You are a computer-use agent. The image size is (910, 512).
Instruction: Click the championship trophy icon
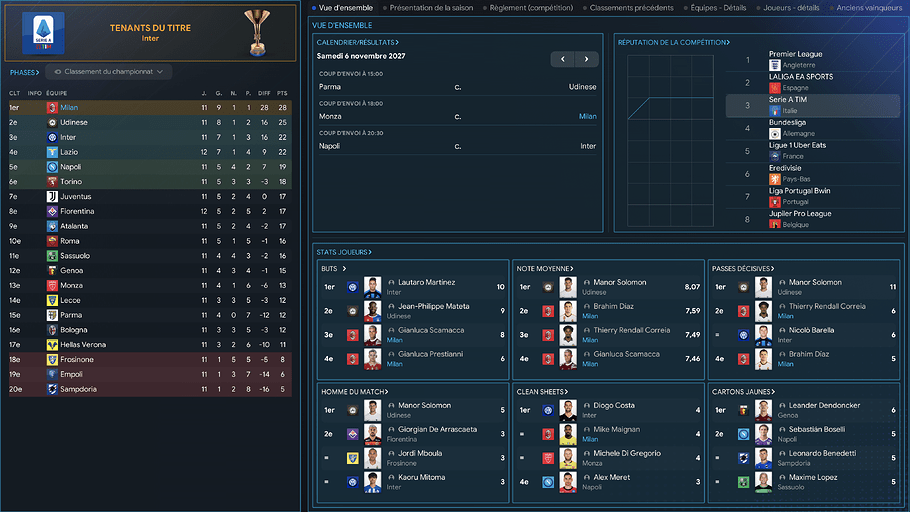pos(257,33)
